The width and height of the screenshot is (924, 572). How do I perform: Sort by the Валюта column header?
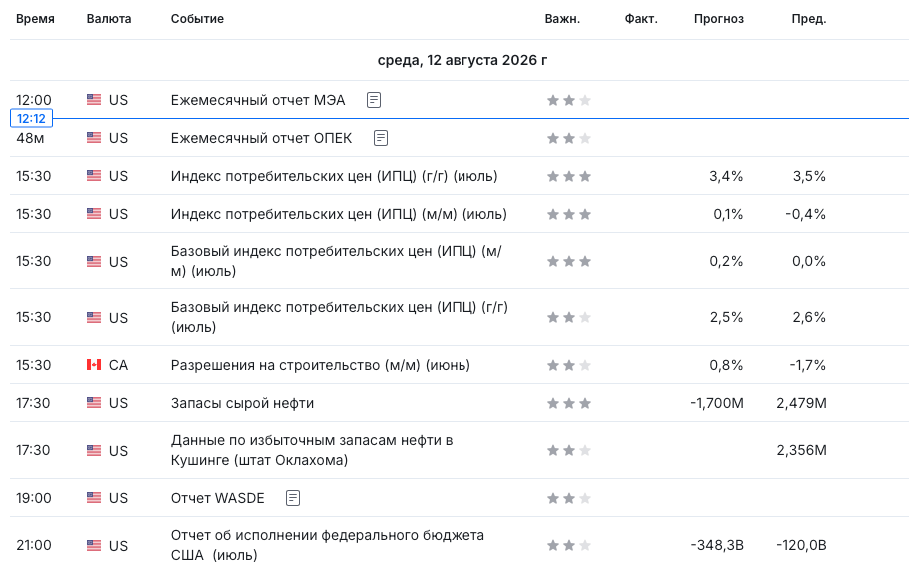click(109, 19)
